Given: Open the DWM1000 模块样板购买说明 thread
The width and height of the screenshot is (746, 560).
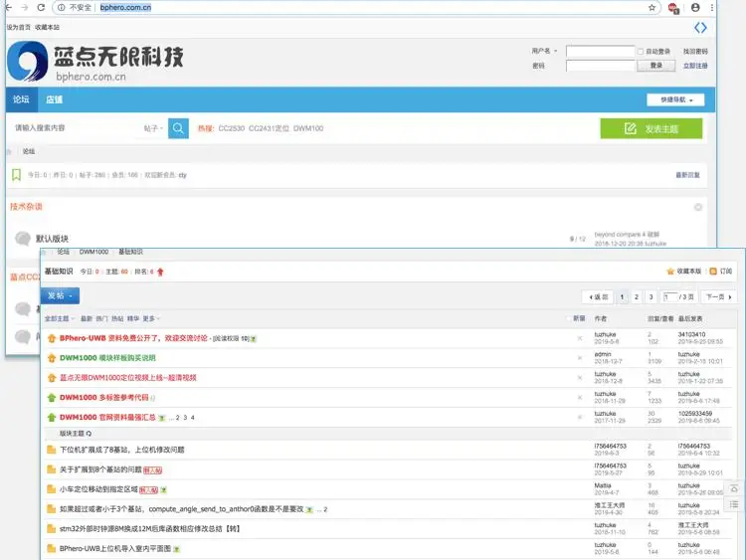Looking at the screenshot, I should pyautogui.click(x=107, y=358).
